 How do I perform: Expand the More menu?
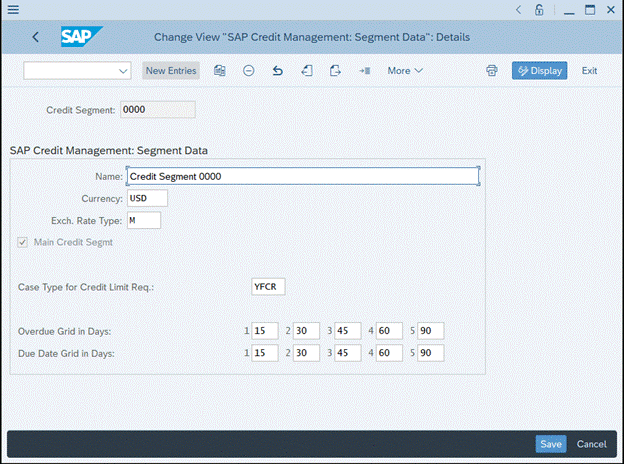(x=405, y=71)
